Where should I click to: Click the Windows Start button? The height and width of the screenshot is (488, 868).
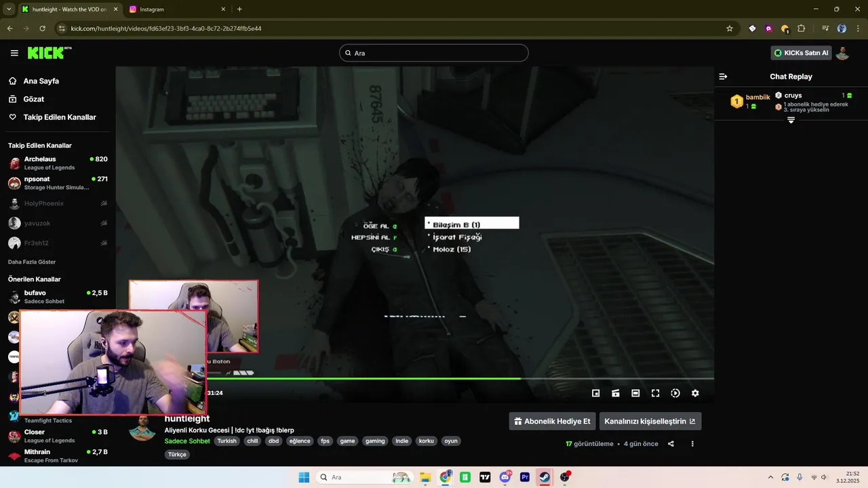click(x=304, y=477)
